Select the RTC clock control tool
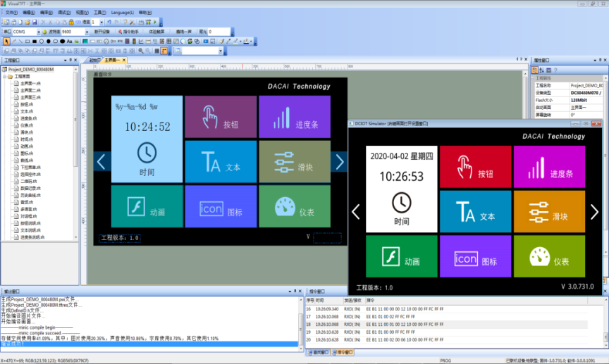Viewport: 609px width, 364px height. 120,41
